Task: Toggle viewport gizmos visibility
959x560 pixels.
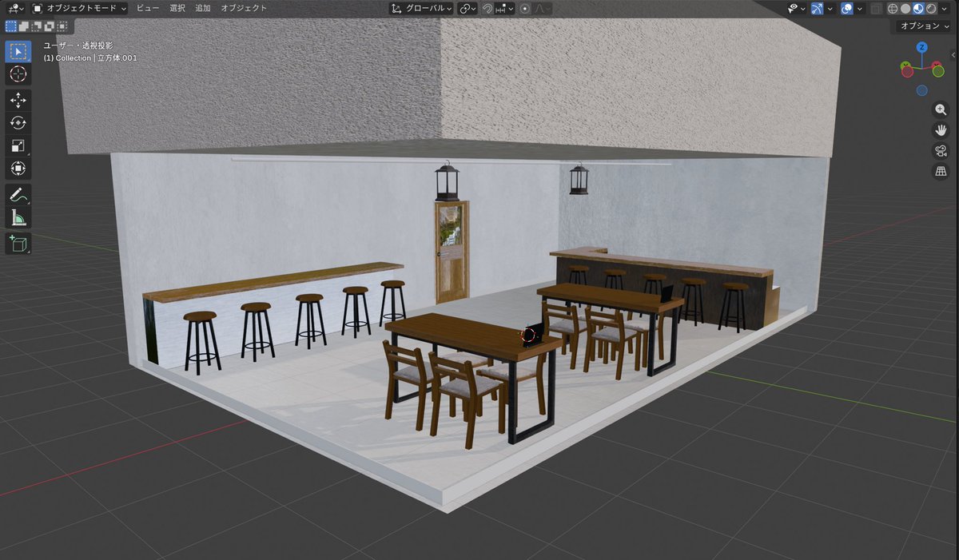Action: (x=817, y=8)
